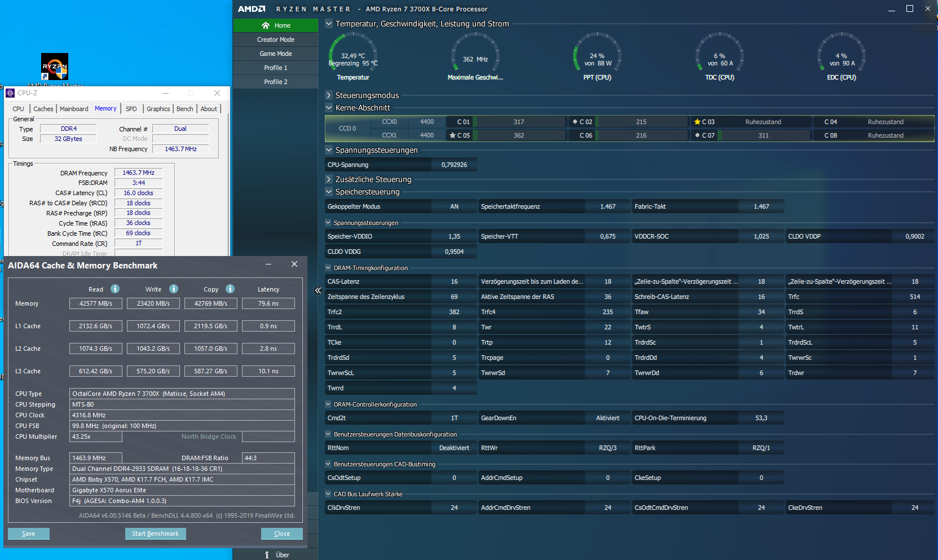The height and width of the screenshot is (560, 938).
Task: Minimize the CPU-Z window
Action: click(166, 93)
